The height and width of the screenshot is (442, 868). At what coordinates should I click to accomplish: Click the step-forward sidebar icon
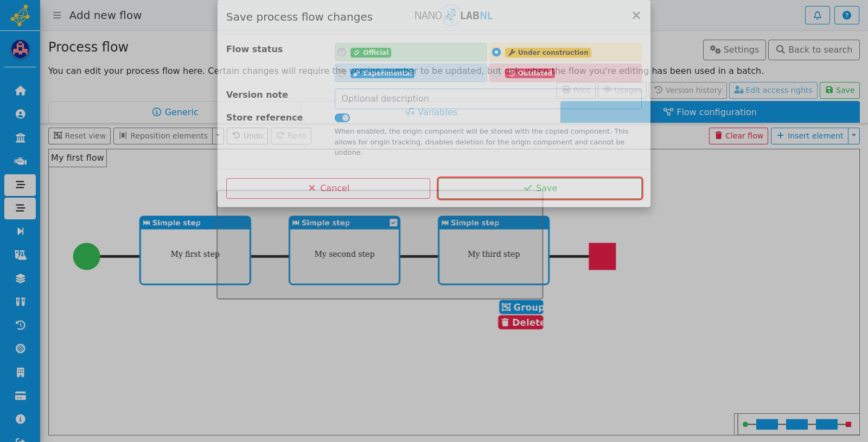pos(20,231)
